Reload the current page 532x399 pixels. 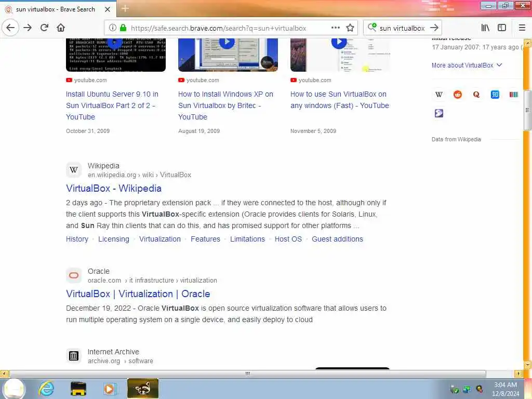tap(44, 28)
